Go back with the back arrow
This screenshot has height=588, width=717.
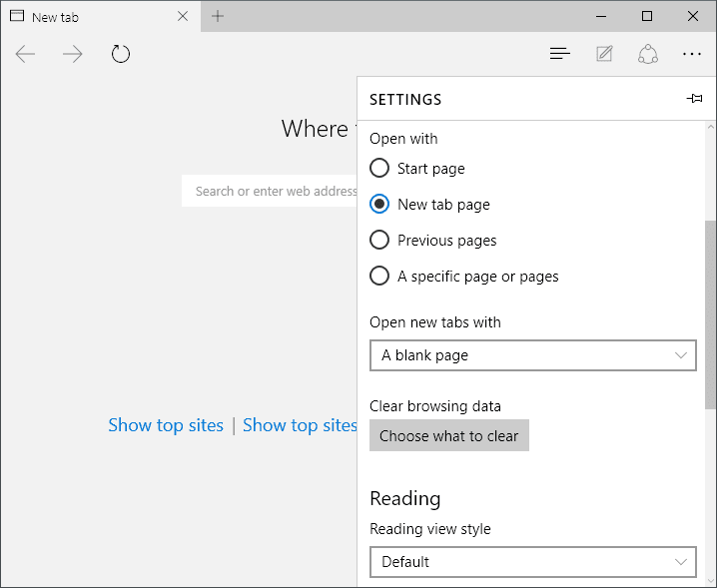pyautogui.click(x=25, y=54)
